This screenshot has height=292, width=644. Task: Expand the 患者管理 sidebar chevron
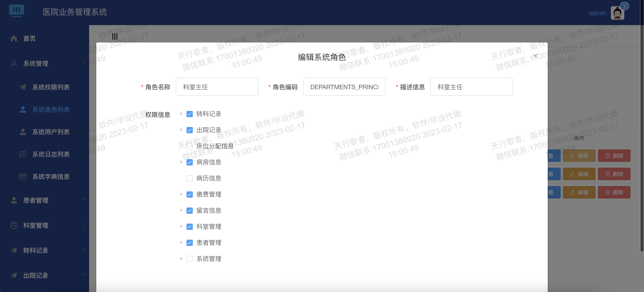pos(84,199)
